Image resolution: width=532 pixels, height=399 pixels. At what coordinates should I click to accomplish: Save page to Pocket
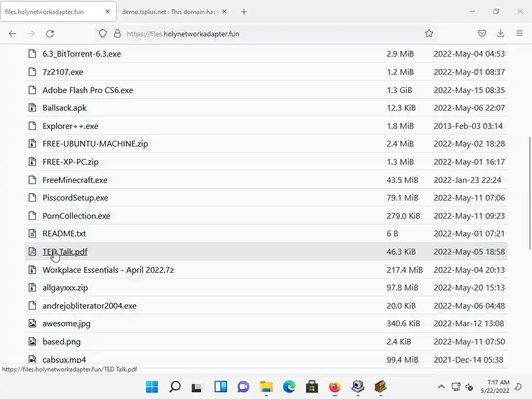click(x=482, y=34)
